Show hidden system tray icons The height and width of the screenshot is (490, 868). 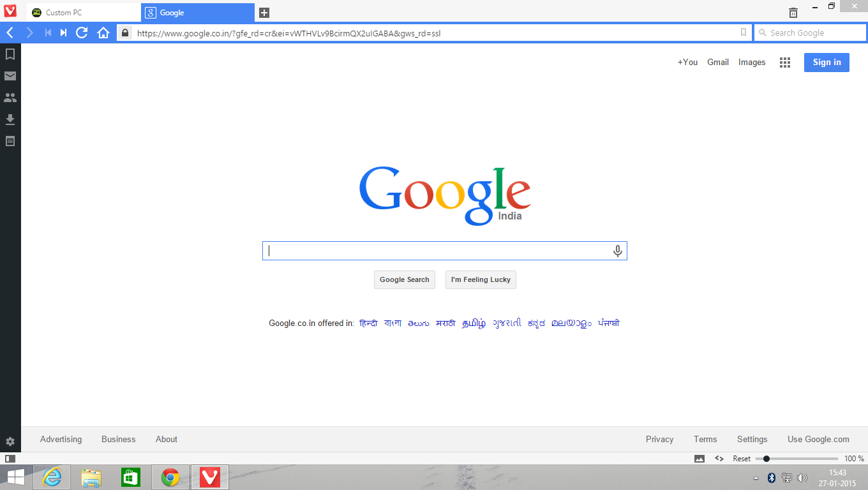point(756,478)
